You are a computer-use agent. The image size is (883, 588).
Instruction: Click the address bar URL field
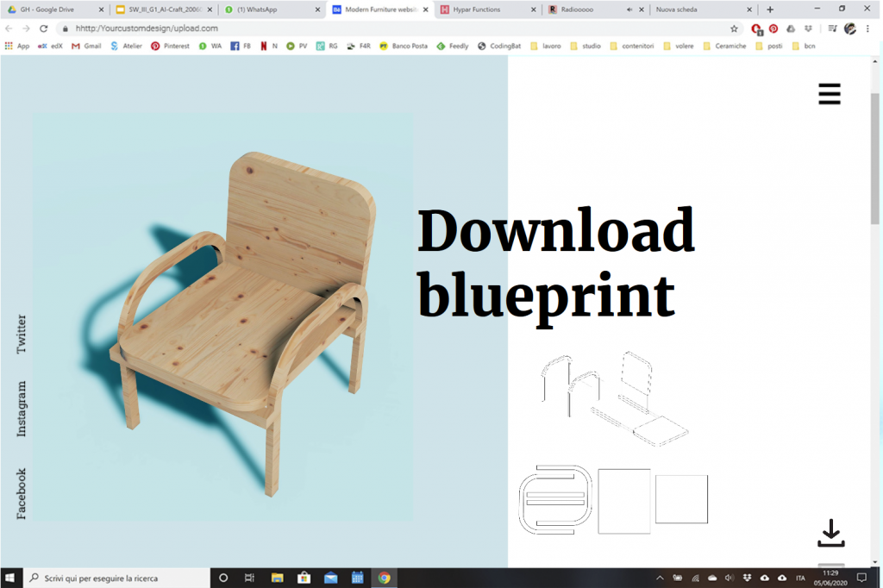(388, 28)
